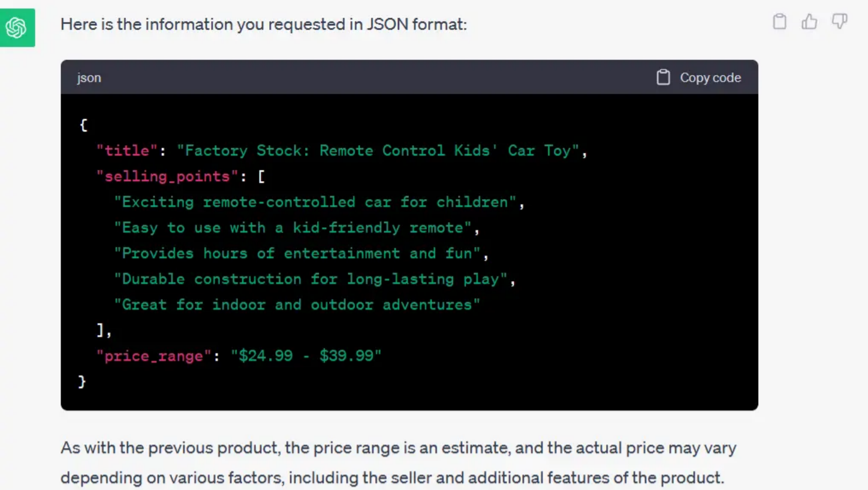Image resolution: width=868 pixels, height=490 pixels.
Task: Click the "$24.99 - $39.99" price value
Action: [306, 356]
